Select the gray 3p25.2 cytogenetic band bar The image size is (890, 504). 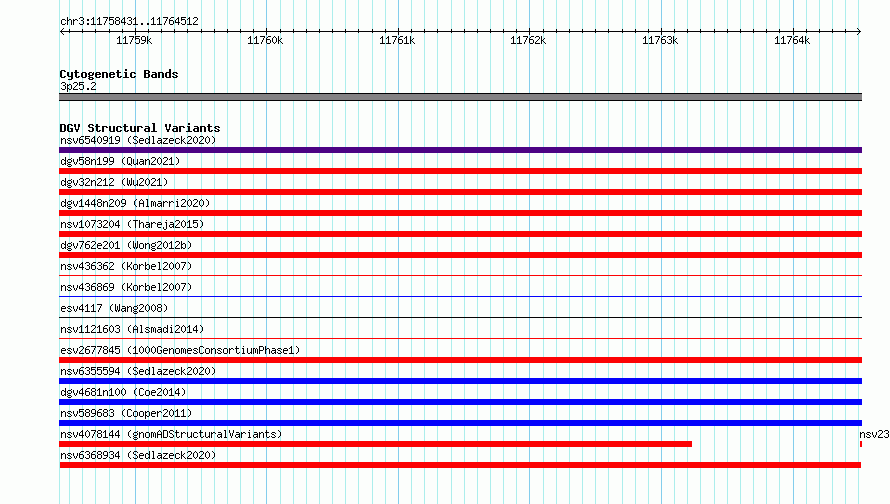tap(460, 97)
